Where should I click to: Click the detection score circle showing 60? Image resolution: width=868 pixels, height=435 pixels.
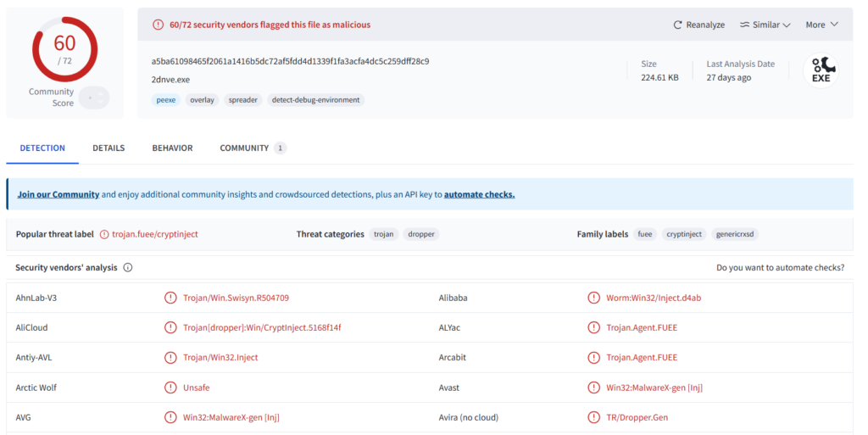[64, 48]
